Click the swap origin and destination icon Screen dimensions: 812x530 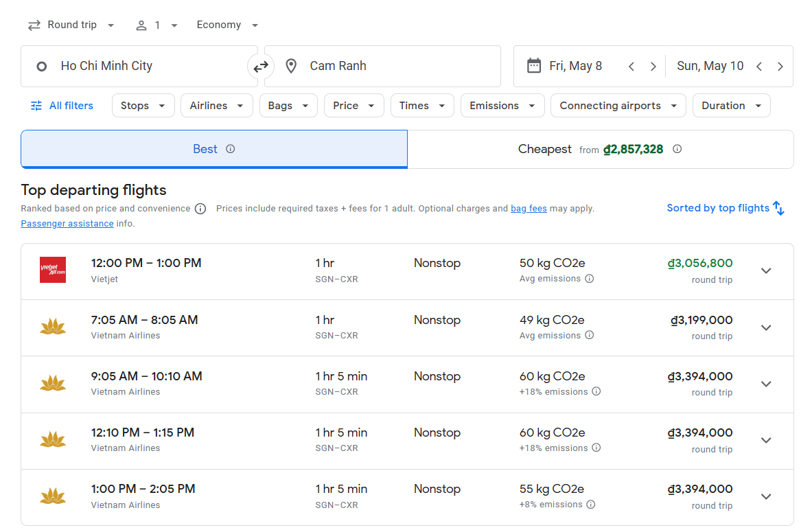261,67
